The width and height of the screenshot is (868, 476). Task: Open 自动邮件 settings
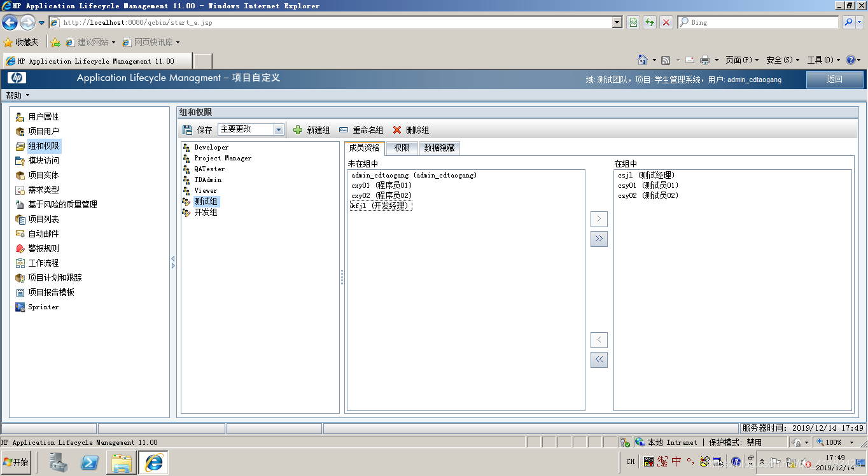[x=43, y=234]
